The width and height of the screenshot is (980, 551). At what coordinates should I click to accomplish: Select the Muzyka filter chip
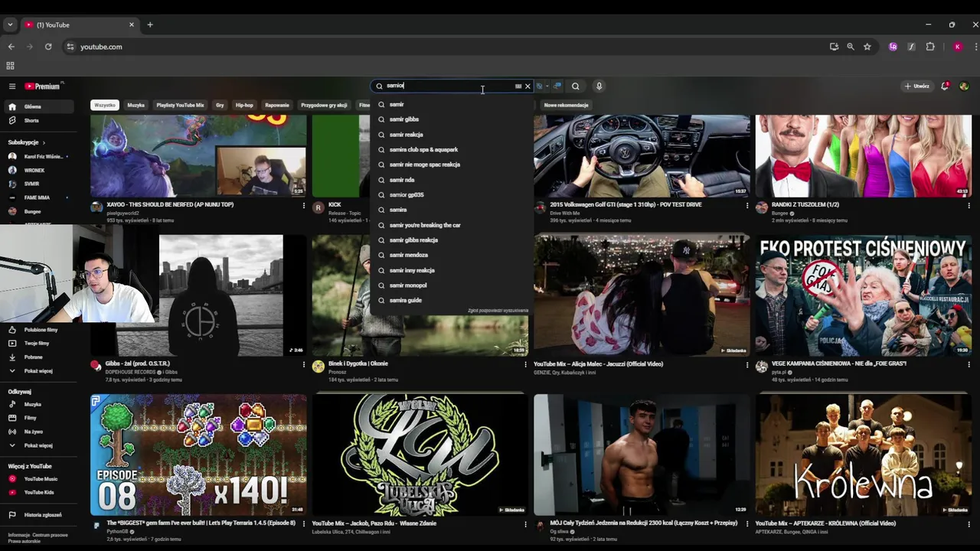coord(136,105)
